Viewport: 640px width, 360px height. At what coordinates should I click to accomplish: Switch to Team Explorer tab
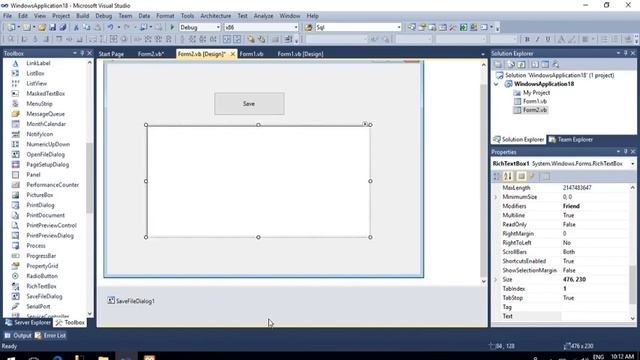tap(571, 140)
